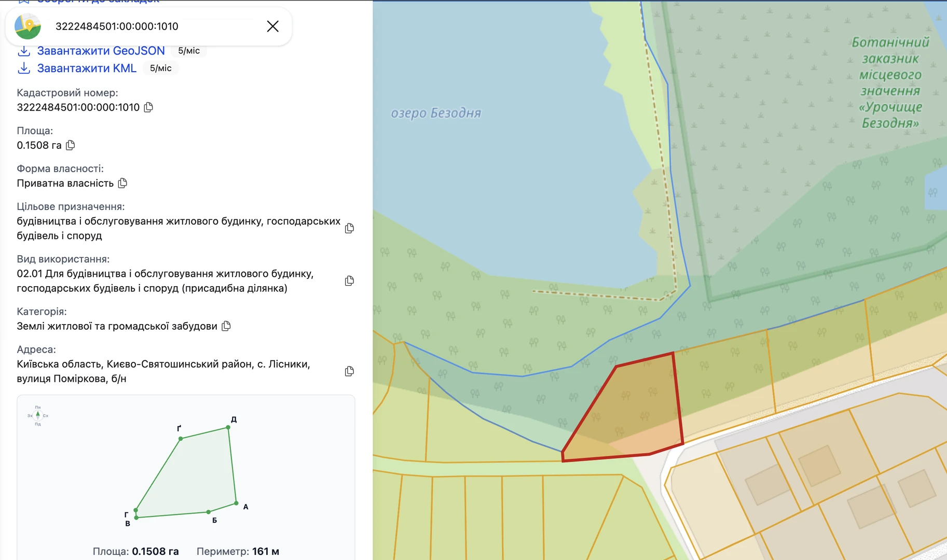Copy the Вид використання text
This screenshot has width=947, height=560.
click(349, 281)
